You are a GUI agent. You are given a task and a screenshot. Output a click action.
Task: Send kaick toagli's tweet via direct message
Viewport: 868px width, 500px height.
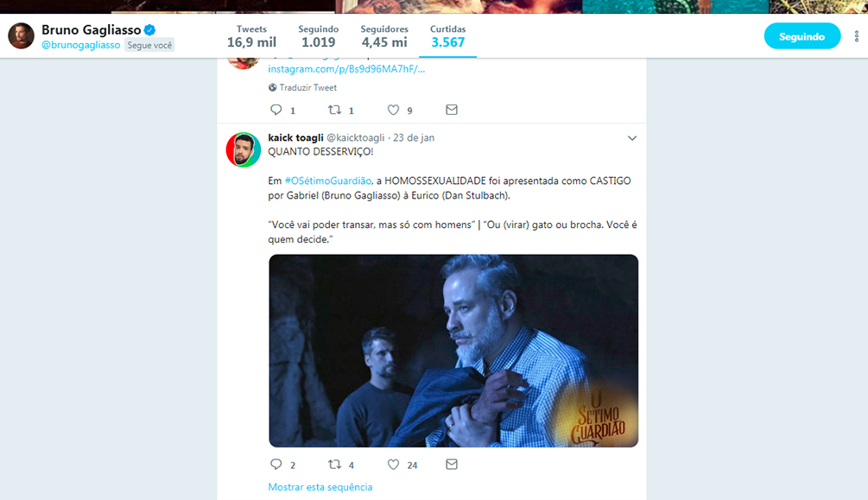pos(451,465)
